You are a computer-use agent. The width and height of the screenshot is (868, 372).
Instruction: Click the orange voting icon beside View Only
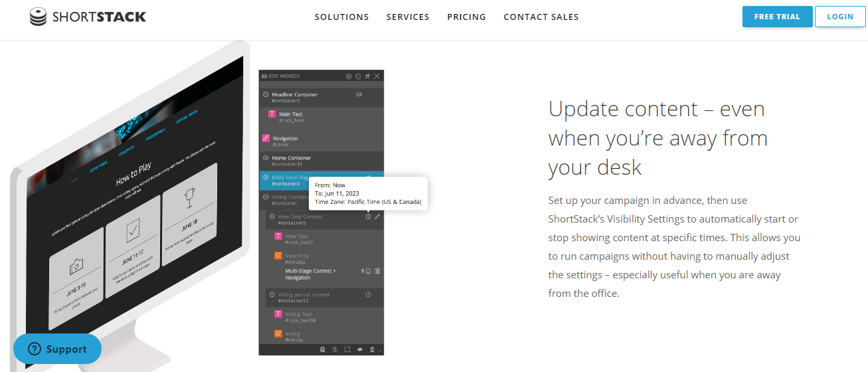point(278,256)
